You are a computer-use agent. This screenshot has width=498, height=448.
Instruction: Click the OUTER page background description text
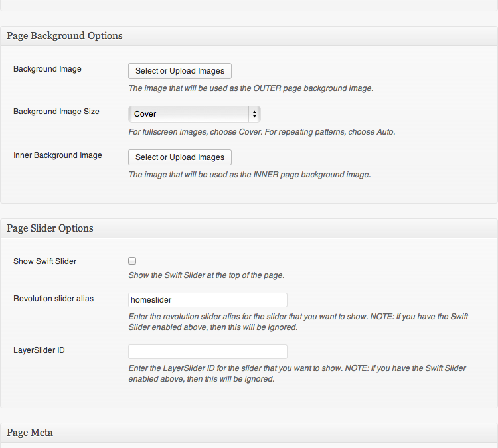click(251, 88)
